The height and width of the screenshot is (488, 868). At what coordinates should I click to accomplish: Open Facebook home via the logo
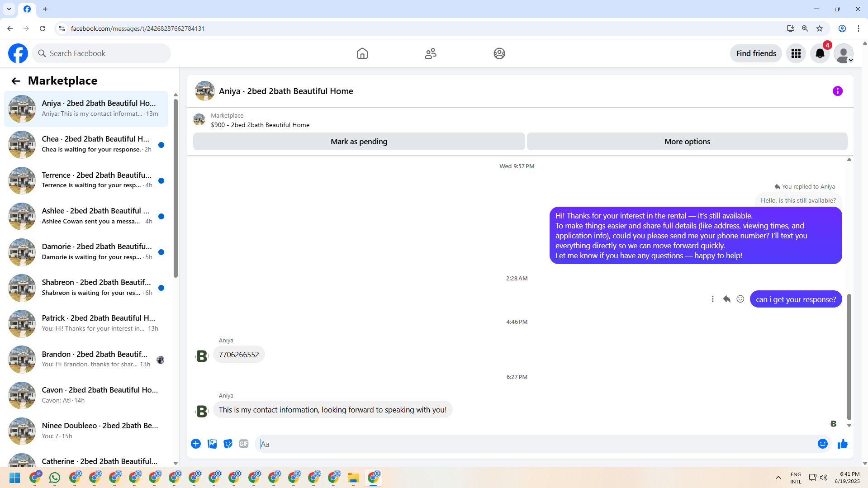pyautogui.click(x=18, y=53)
